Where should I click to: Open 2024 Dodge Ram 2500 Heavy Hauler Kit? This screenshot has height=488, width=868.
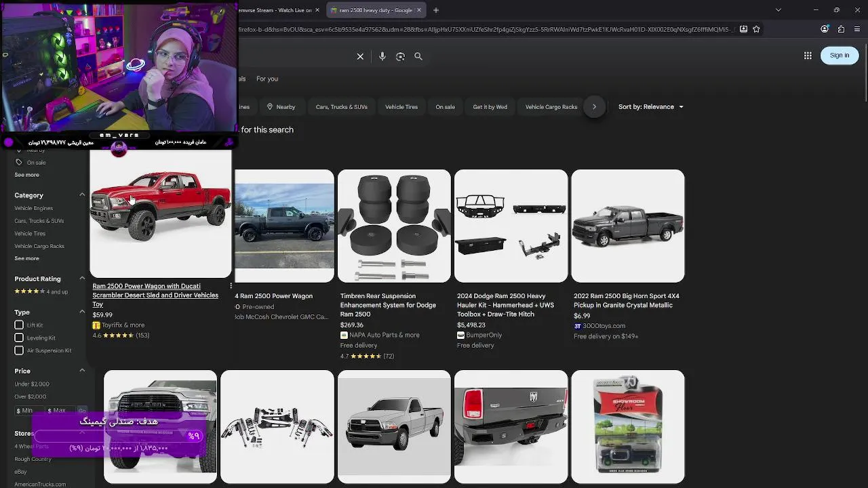[x=505, y=305]
